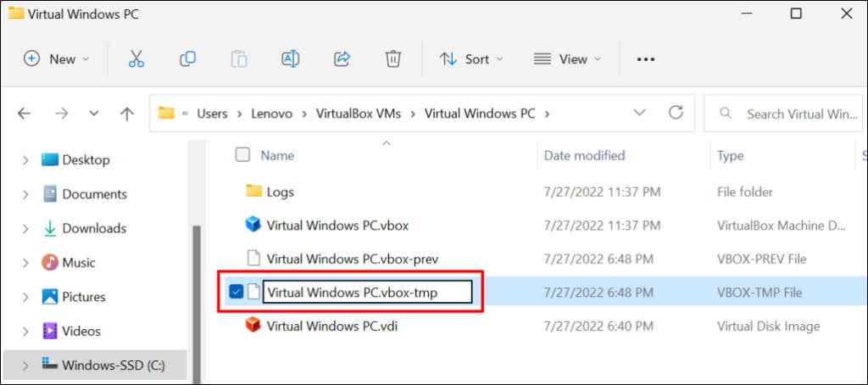
Task: Click the Cut scissors icon
Action: coord(136,59)
